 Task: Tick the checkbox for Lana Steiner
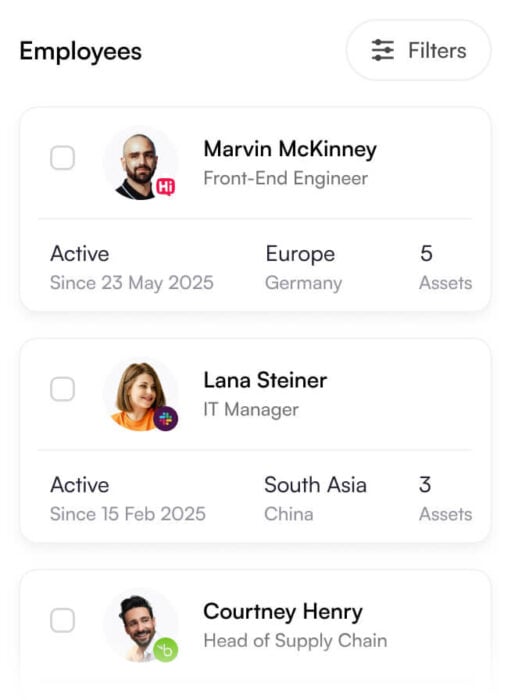62,389
